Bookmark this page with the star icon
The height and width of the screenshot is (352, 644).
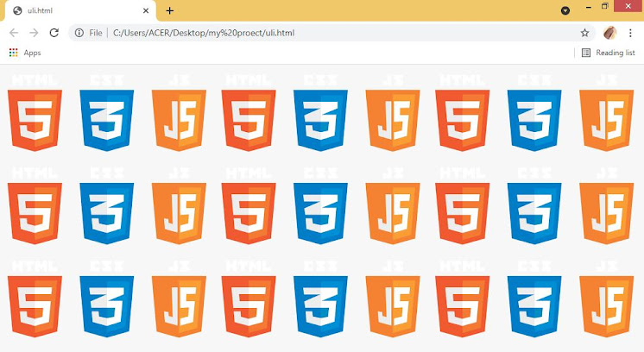click(584, 33)
